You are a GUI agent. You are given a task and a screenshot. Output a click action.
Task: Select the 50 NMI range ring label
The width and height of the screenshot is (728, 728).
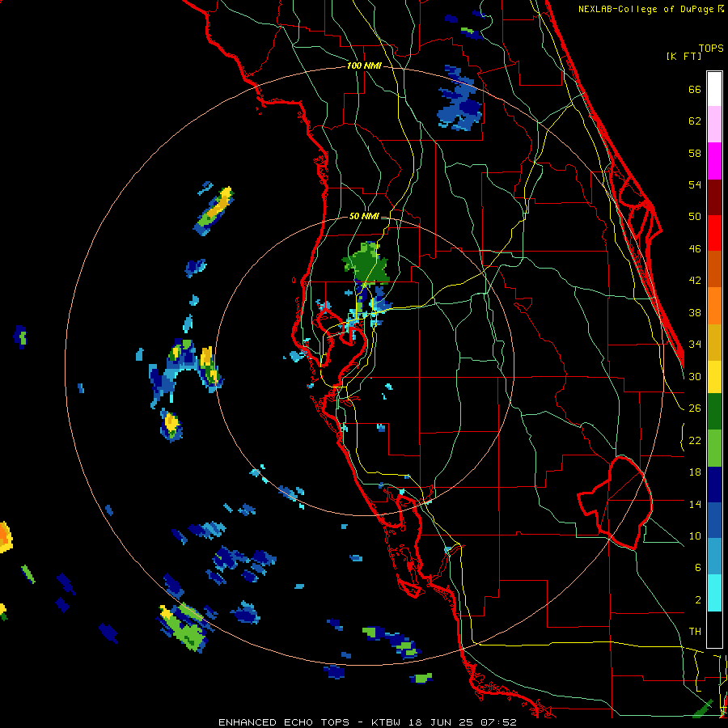[364, 216]
